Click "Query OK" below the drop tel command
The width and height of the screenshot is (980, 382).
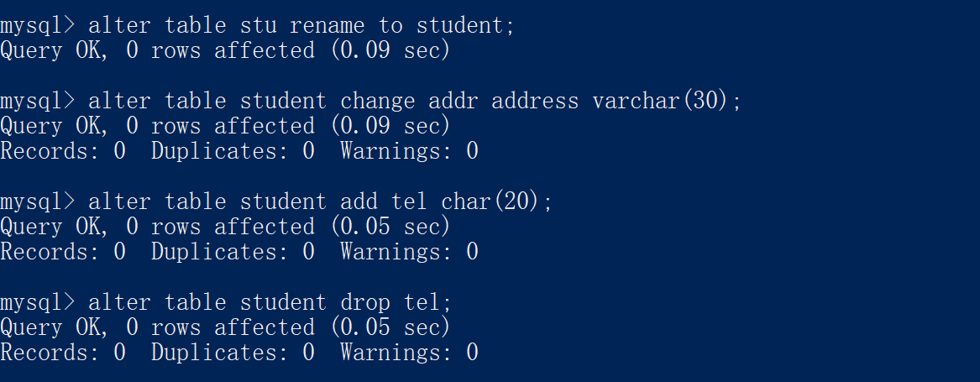click(x=50, y=328)
